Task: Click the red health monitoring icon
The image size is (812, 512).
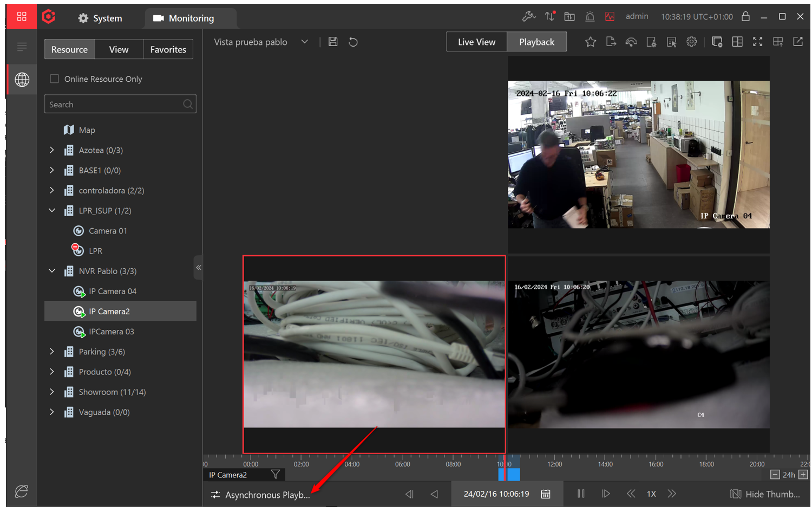Action: (x=610, y=16)
